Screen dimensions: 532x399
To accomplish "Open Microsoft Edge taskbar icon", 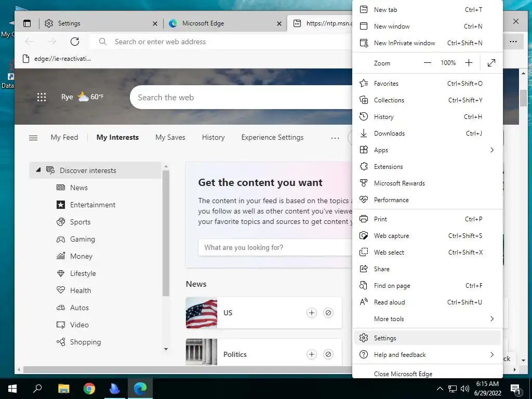I will pos(140,388).
